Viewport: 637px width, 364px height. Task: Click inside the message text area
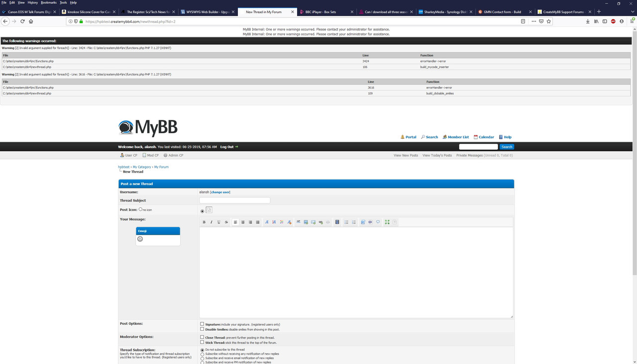tap(356, 273)
